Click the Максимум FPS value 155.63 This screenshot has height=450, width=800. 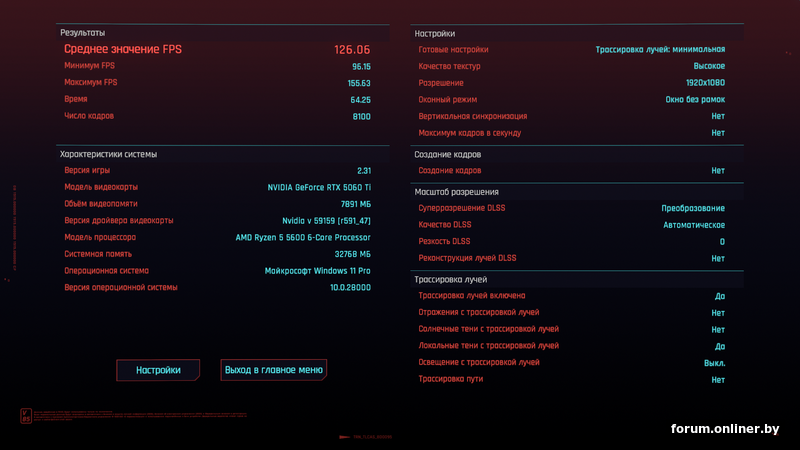[x=359, y=83]
